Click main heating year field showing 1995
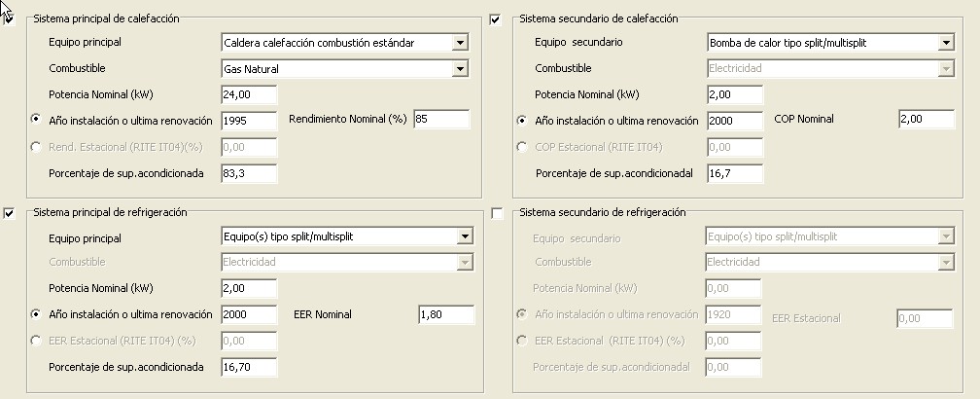The width and height of the screenshot is (980, 399). [249, 121]
